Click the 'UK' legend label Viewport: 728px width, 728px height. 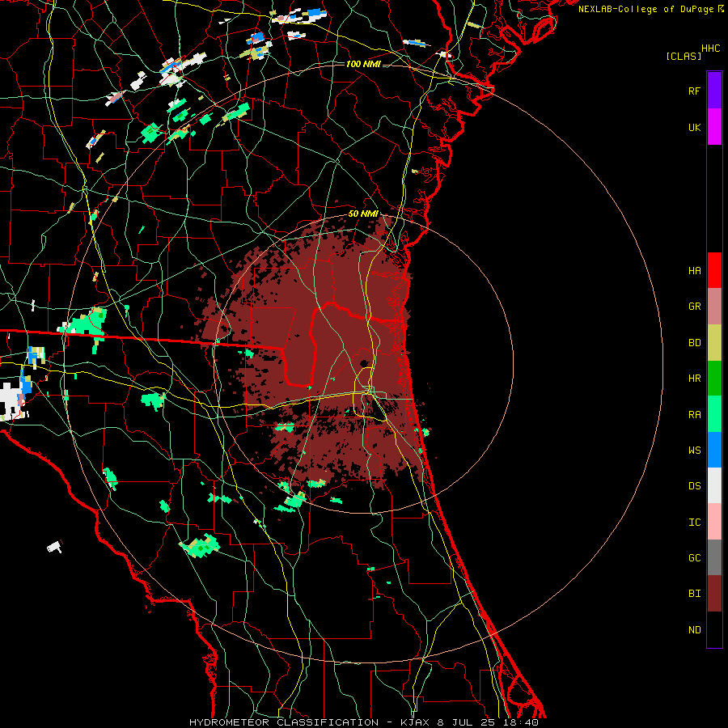(694, 127)
